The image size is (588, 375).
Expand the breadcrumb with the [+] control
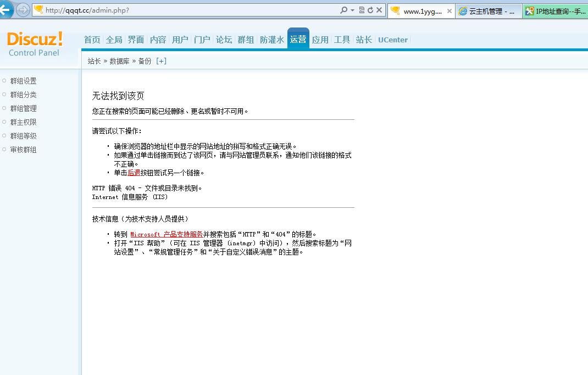[x=161, y=61]
